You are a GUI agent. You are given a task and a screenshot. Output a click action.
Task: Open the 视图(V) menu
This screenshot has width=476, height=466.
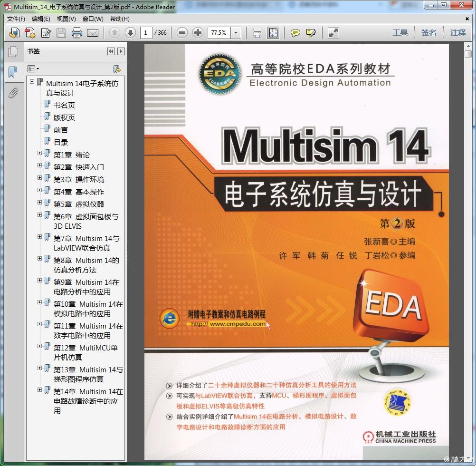point(66,19)
